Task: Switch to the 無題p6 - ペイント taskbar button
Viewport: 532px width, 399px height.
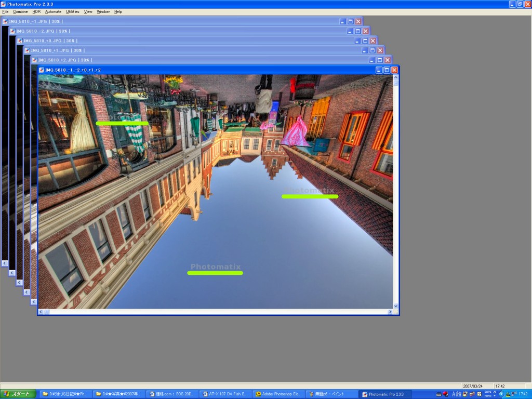Action: [x=331, y=394]
